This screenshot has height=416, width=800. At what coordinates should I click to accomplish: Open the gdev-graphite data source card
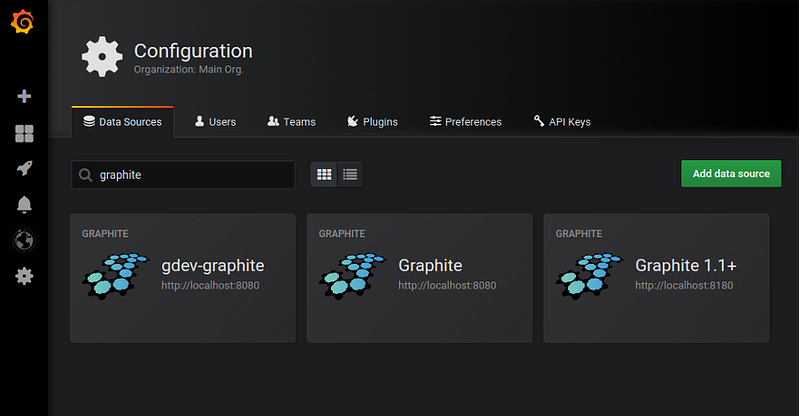click(x=183, y=278)
